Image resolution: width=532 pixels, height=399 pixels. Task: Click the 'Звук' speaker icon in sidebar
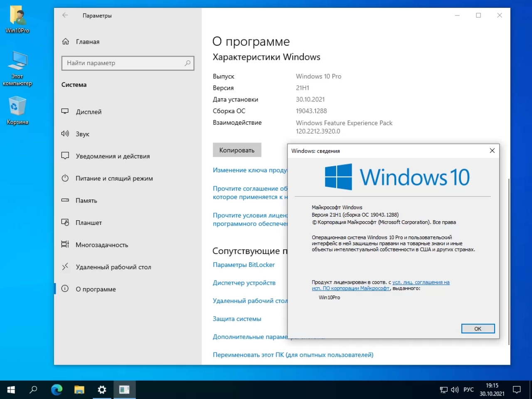(x=65, y=134)
